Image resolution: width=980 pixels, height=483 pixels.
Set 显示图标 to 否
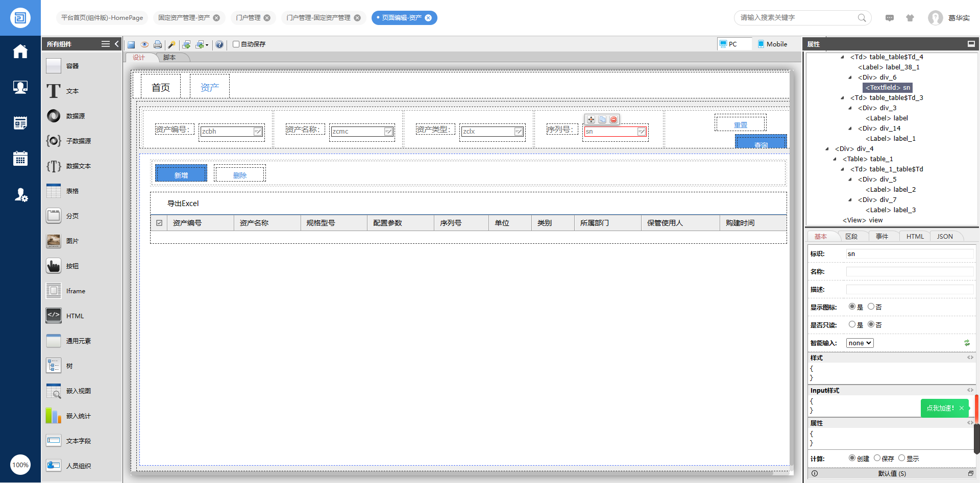coord(871,307)
